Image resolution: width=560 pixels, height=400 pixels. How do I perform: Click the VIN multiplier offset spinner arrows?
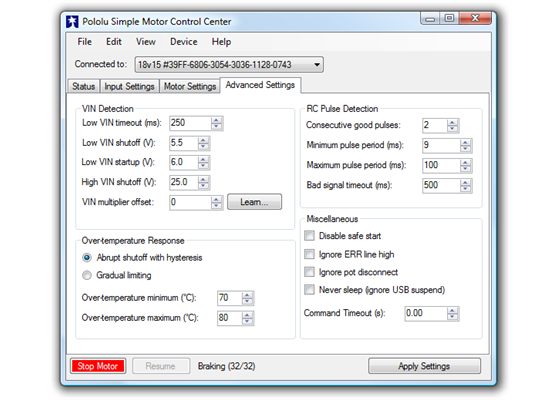coord(216,202)
